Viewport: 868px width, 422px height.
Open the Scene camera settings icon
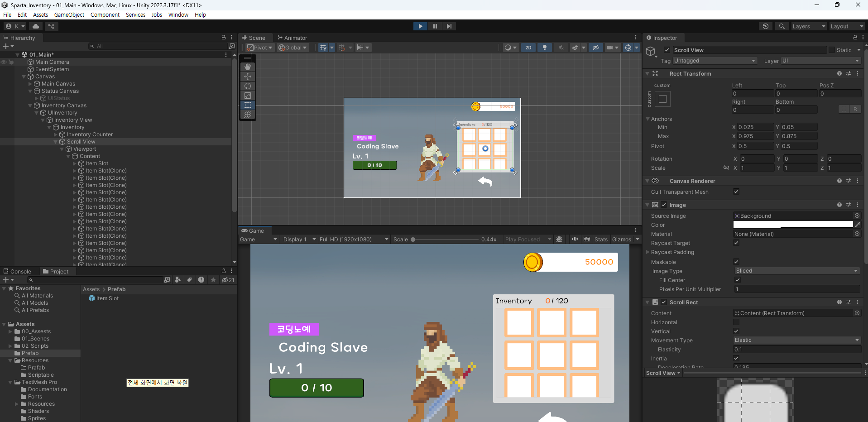(610, 48)
